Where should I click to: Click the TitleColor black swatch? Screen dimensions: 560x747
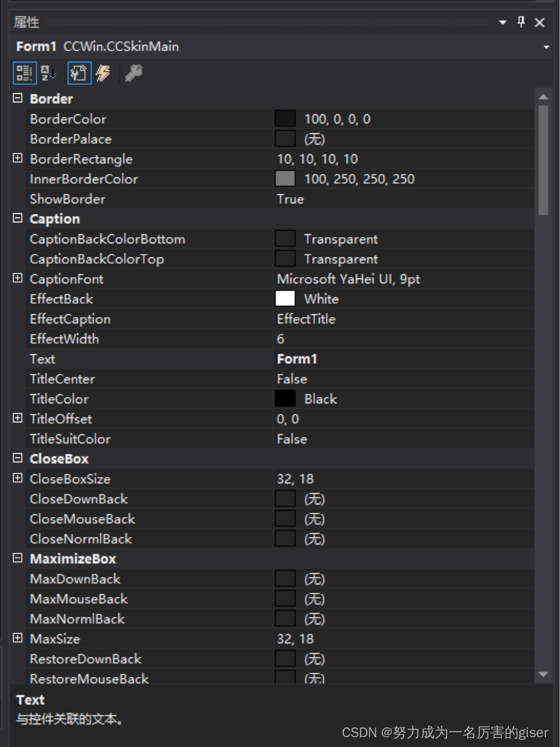pos(285,398)
